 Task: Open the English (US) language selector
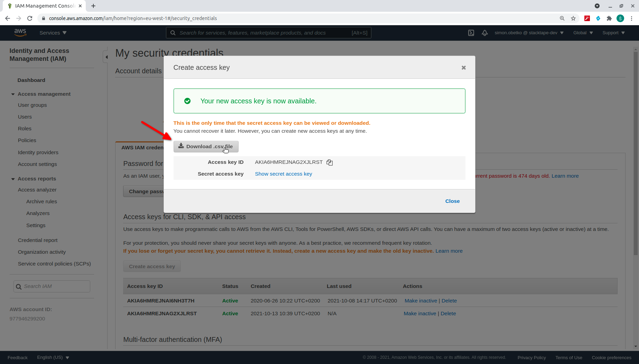coord(53,357)
